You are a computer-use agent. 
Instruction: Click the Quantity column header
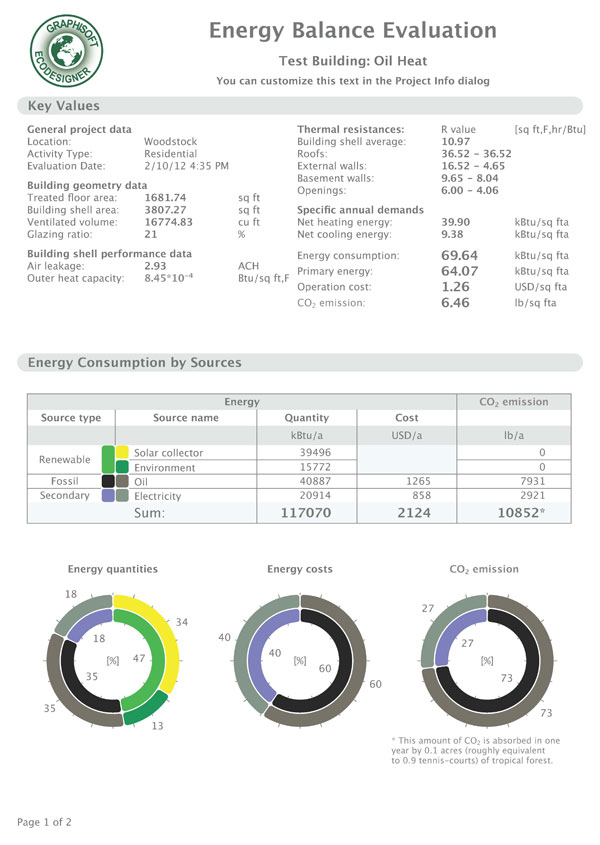[306, 418]
